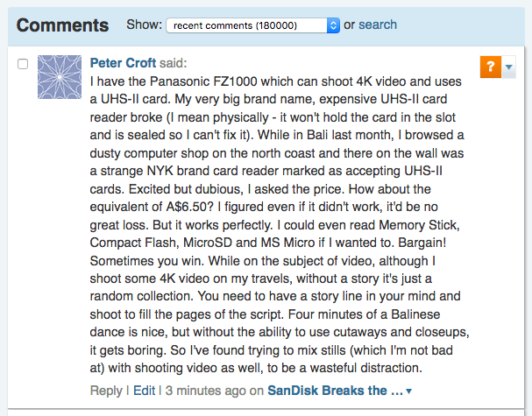Click the blue chevron arrows on the Show selector

pyautogui.click(x=333, y=25)
